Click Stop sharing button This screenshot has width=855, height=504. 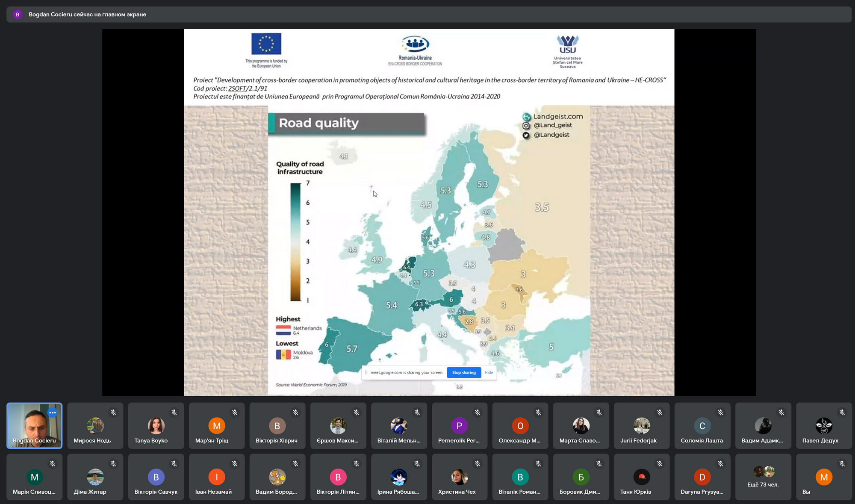click(x=464, y=372)
